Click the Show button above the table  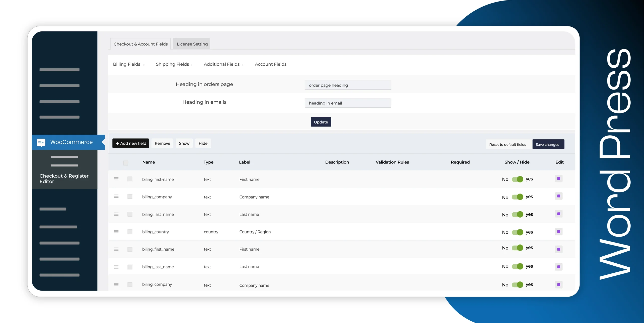[184, 143]
